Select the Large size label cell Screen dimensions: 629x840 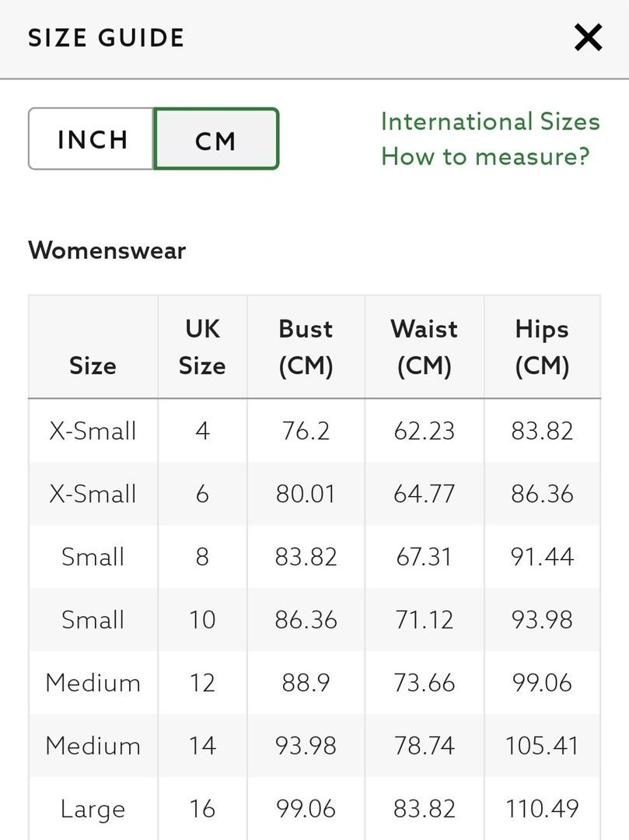(93, 809)
